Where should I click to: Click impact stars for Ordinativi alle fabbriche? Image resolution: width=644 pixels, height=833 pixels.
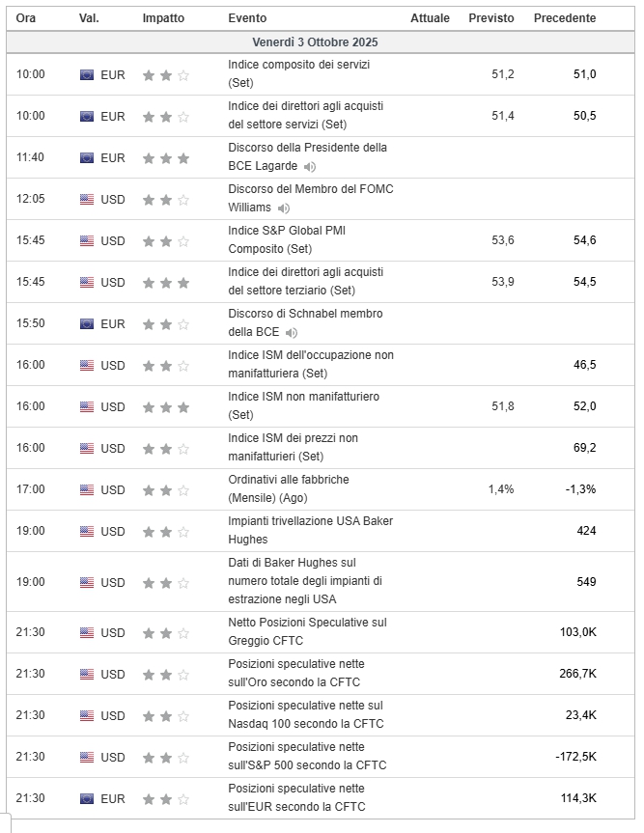point(166,489)
